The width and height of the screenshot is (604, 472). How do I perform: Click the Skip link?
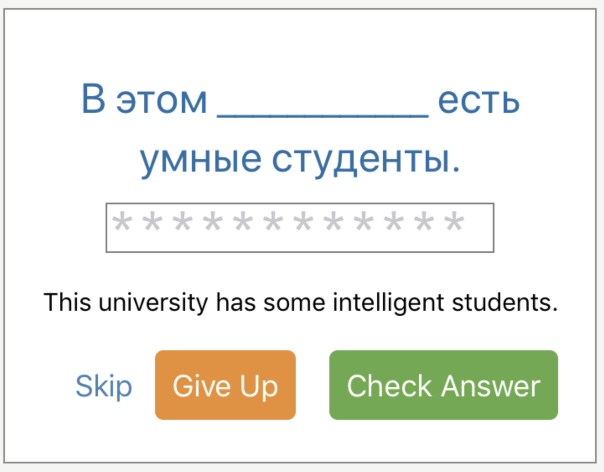[104, 386]
